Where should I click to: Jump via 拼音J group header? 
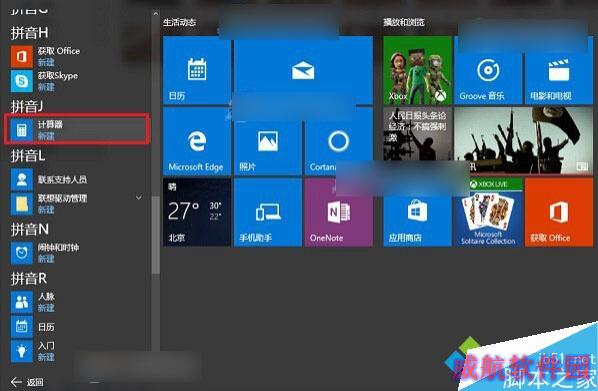click(x=27, y=106)
